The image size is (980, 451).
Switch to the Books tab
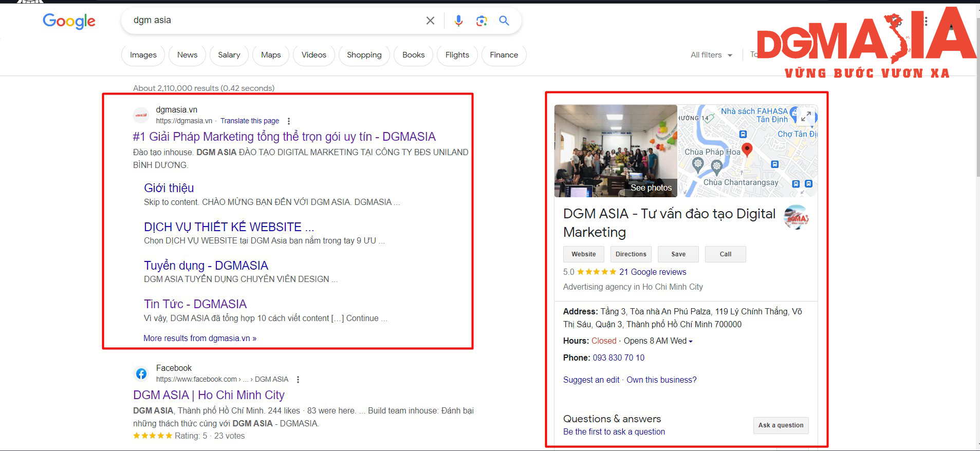point(413,55)
